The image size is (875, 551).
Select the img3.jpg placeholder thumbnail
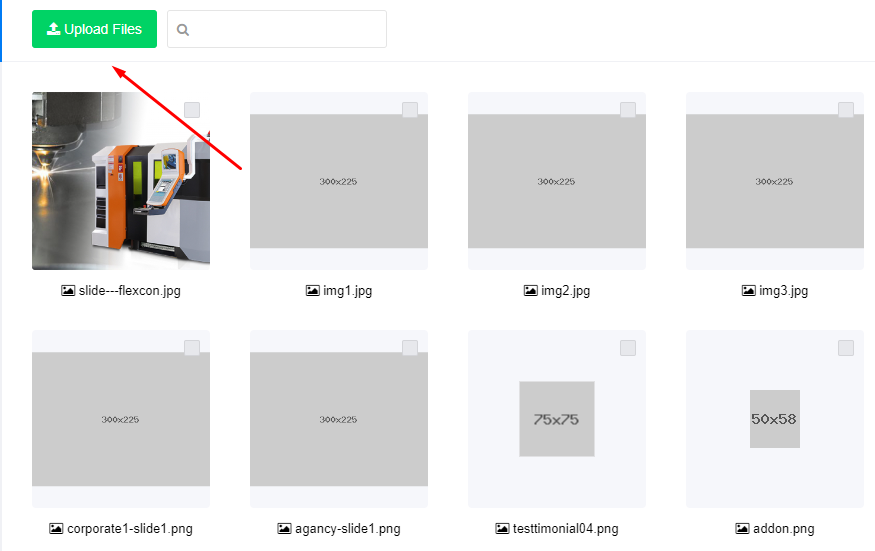775,181
